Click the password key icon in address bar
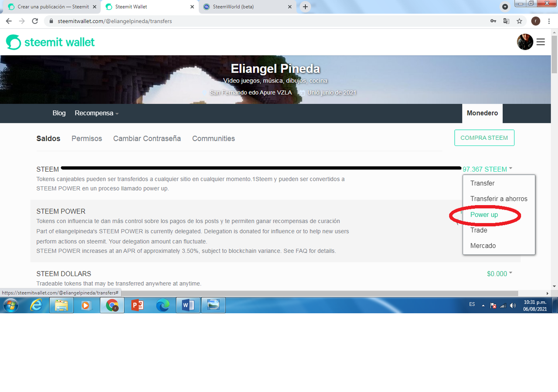This screenshot has height=392, width=558. tap(493, 21)
